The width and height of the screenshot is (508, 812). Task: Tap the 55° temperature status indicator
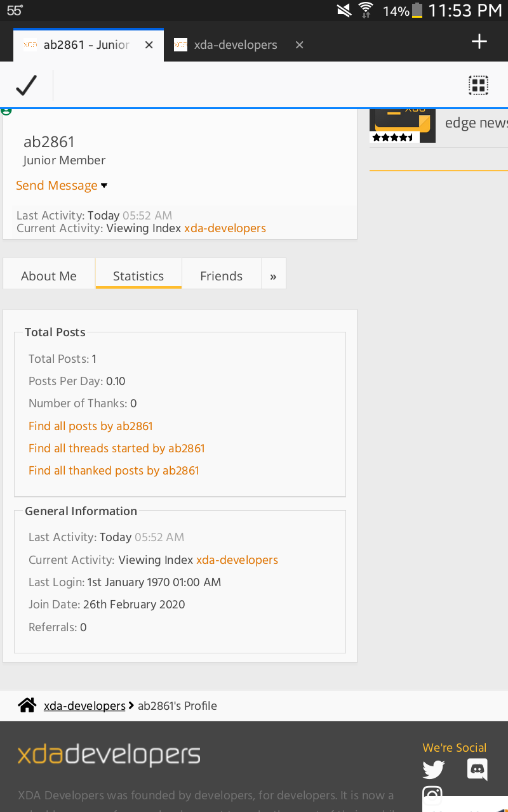15,10
